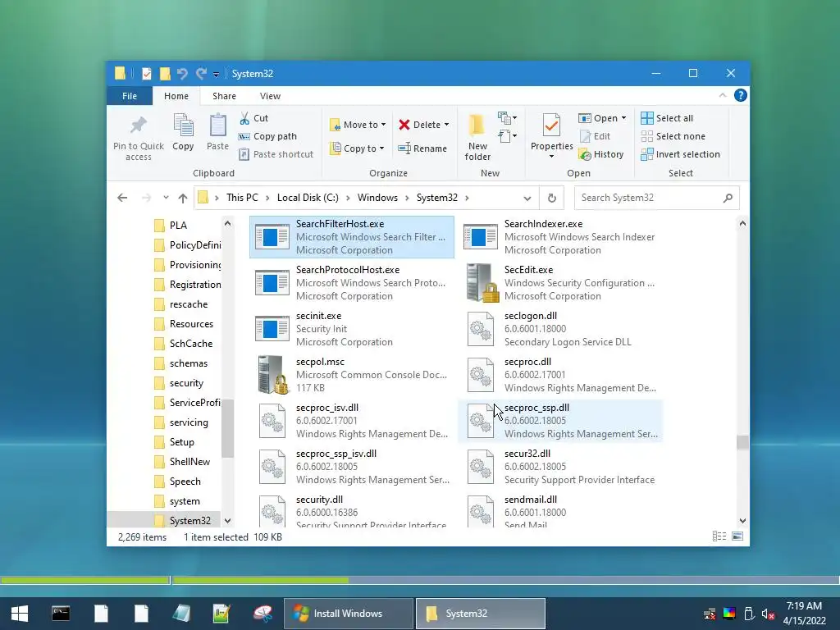The width and height of the screenshot is (840, 630).
Task: Click the muted volume tray icon
Action: [768, 614]
